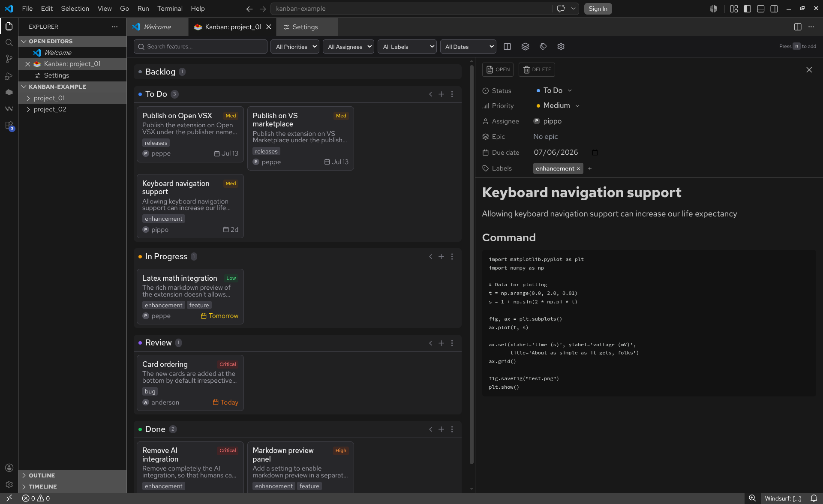Open Done column options menu
823x504 pixels.
[x=452, y=429]
